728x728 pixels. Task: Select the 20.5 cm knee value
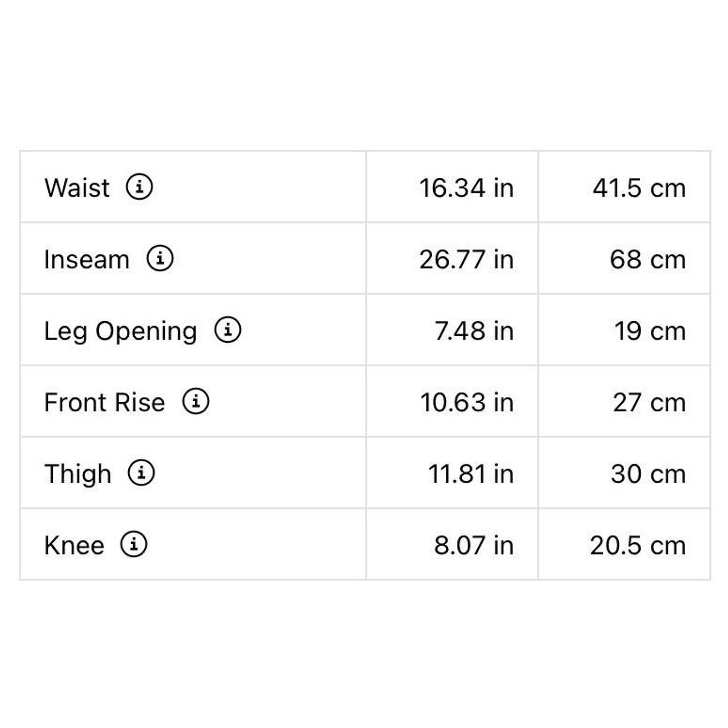(638, 545)
